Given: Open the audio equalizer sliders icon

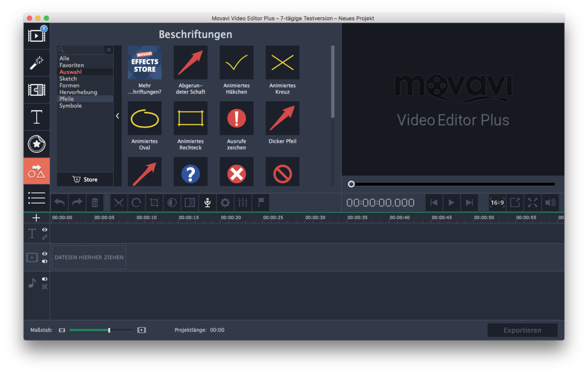Looking at the screenshot, I should click(243, 203).
